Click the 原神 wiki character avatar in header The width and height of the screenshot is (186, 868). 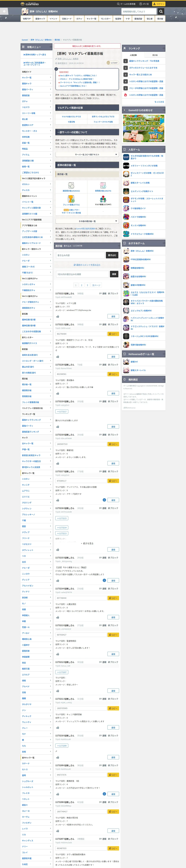click(25, 11)
